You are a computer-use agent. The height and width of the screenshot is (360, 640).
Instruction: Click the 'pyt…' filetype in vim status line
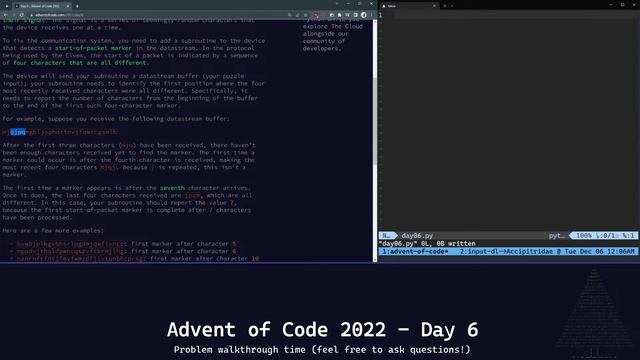coord(557,236)
